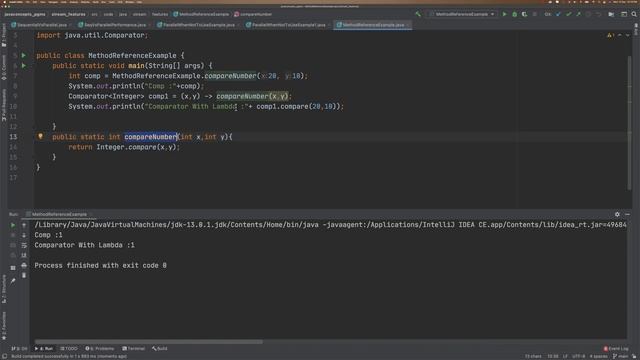Click scroll down the stack trace arrow in Run panel
This screenshot has width=640, height=360.
pyautogui.click(x=24, y=235)
